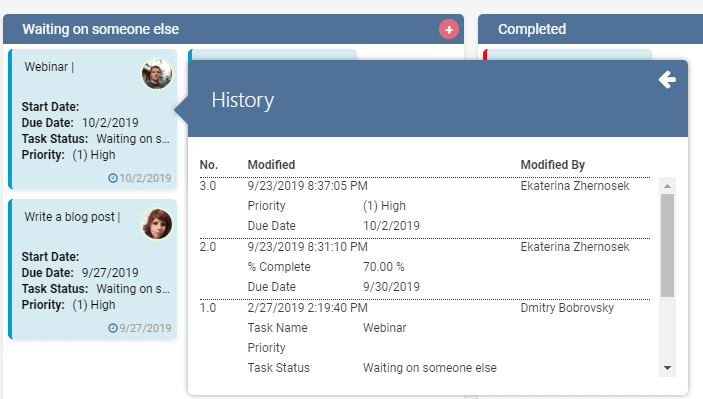Viewport: 703px width, 399px height.
Task: Click clock icon on blog post card
Action: pyautogui.click(x=113, y=328)
